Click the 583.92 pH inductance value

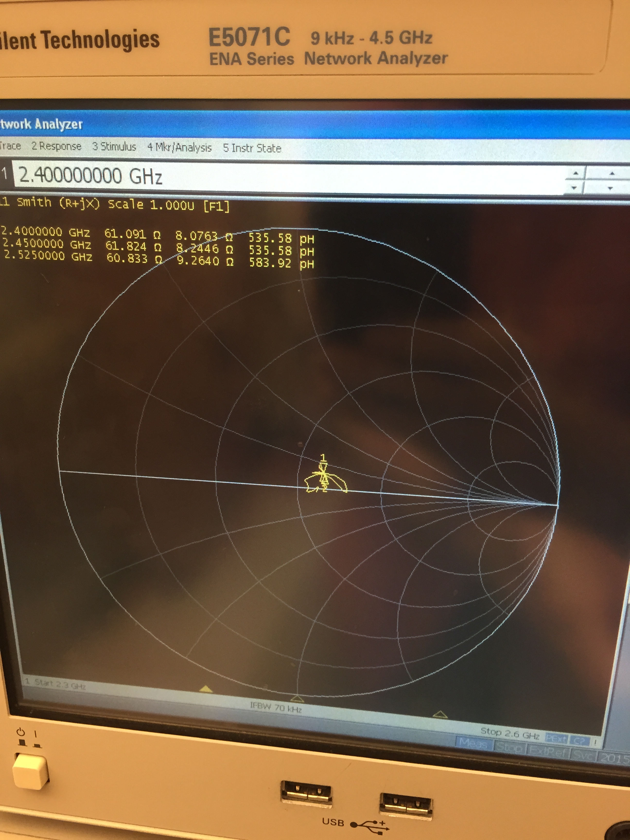281,263
